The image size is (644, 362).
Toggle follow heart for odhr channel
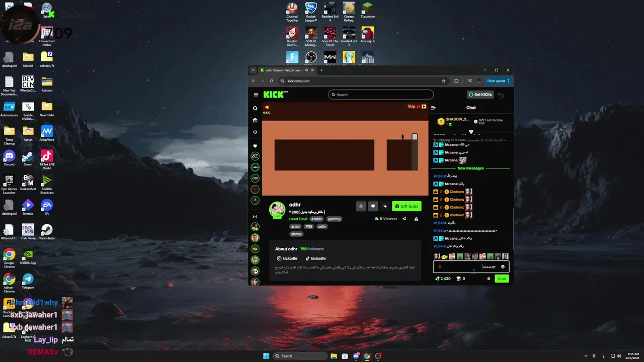coord(373,206)
